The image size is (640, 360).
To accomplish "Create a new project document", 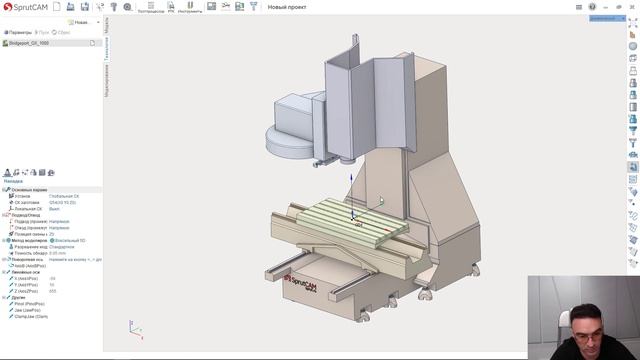I will [x=57, y=7].
